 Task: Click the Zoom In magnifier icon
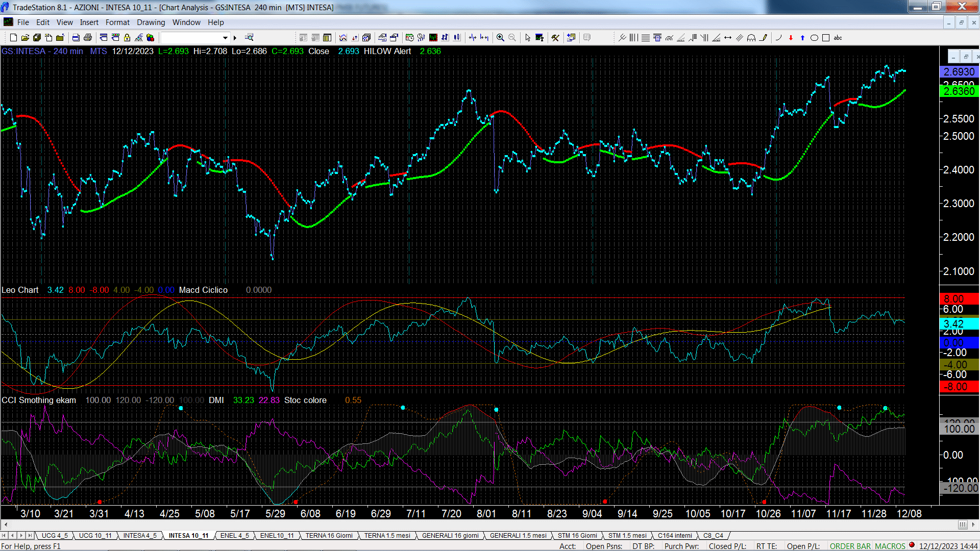coord(500,38)
